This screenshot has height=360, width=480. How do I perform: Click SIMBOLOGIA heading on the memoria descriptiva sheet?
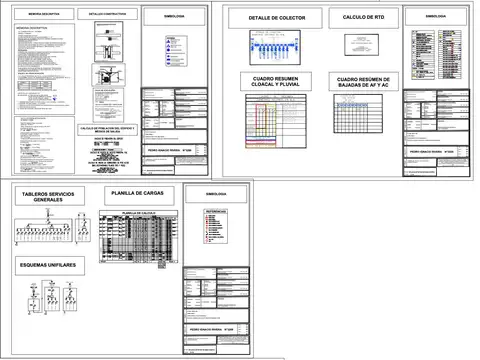click(174, 16)
